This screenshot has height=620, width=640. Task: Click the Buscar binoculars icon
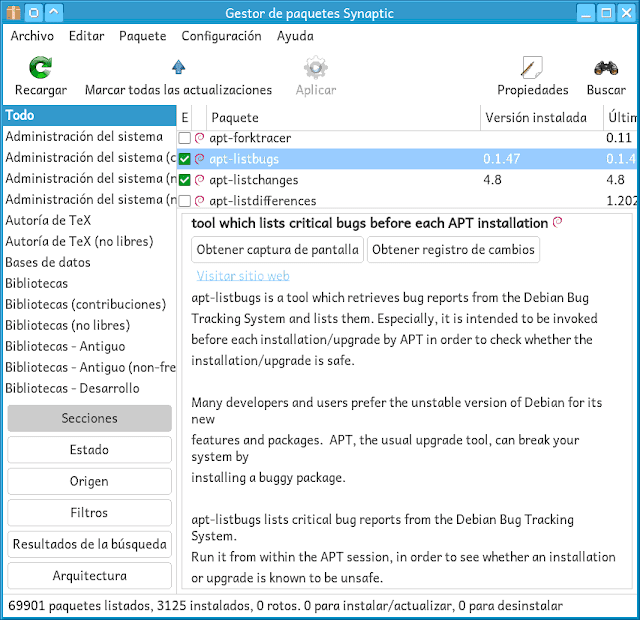606,68
